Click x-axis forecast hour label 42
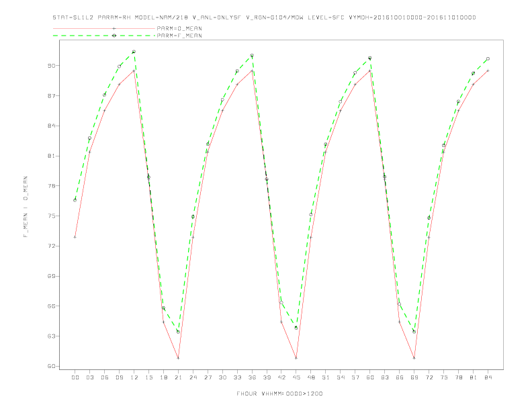Image resolution: width=532 pixels, height=411 pixels. (x=281, y=377)
